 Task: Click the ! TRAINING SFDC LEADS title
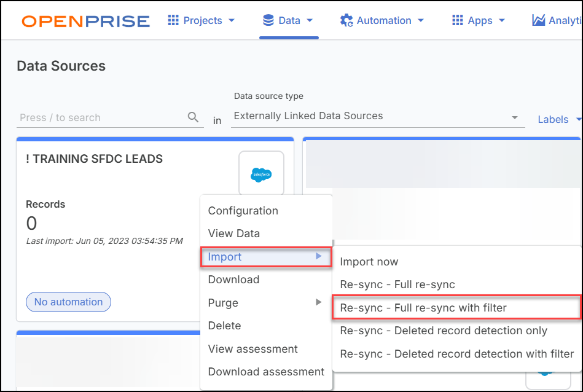[x=95, y=159]
